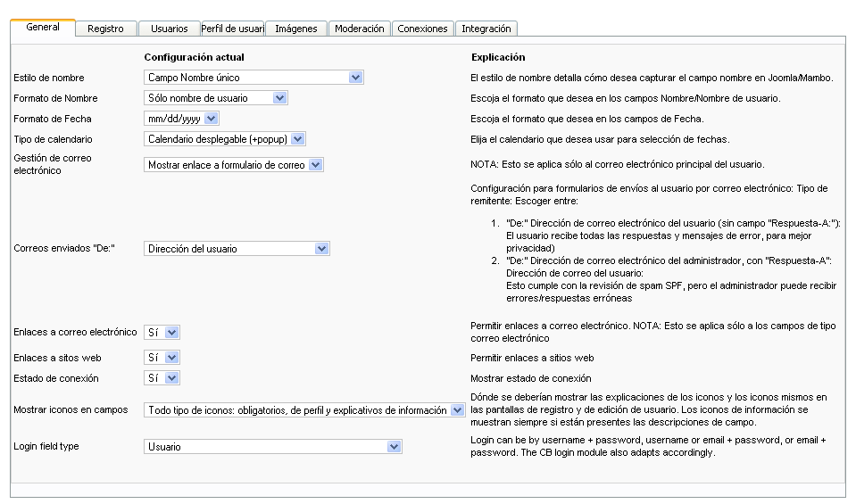The width and height of the screenshot is (856, 504).
Task: Click explanation "Mostrar estado de conexión"
Action: click(530, 378)
